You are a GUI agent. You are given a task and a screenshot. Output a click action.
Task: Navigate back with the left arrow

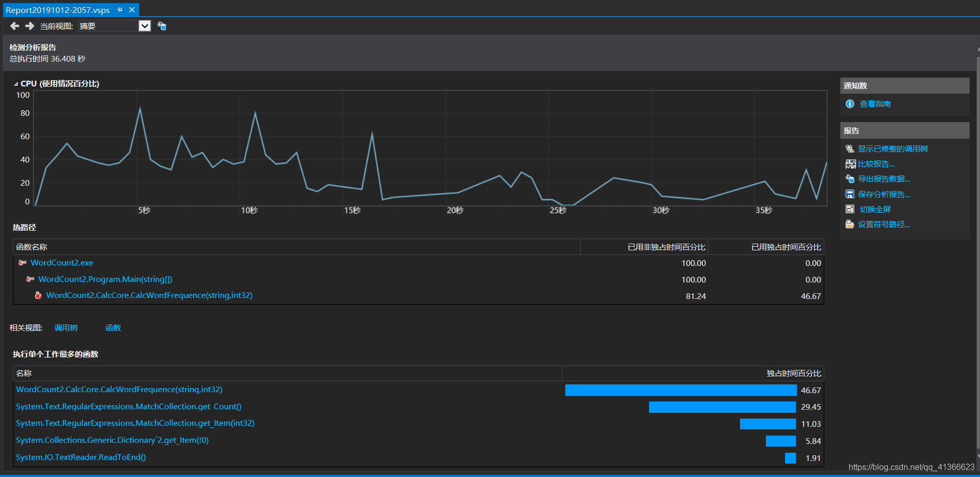point(14,26)
